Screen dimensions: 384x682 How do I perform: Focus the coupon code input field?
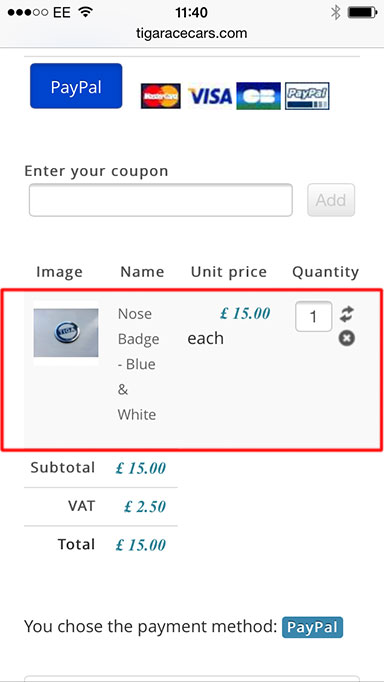tap(160, 200)
